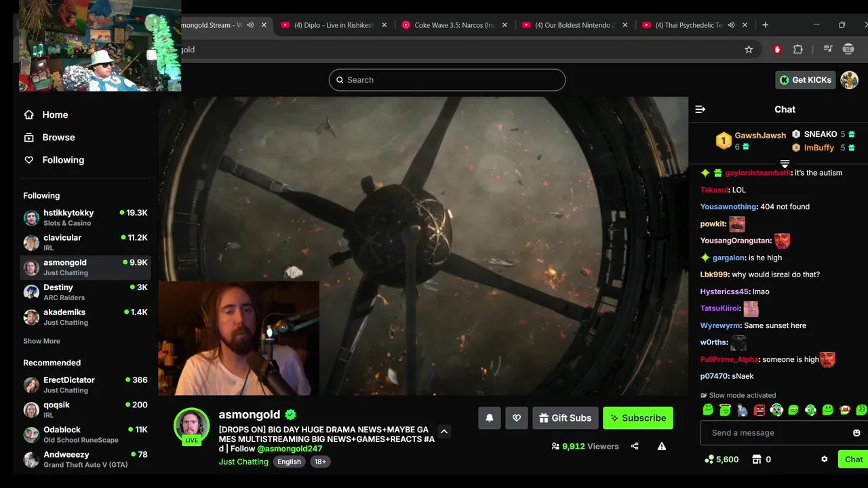The image size is (868, 488).
Task: Insert the green halo angel emote
Action: click(725, 410)
